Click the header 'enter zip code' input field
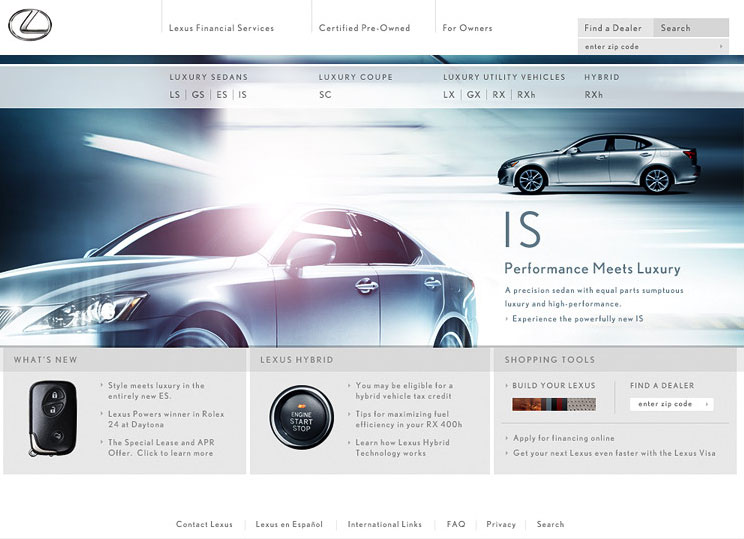This screenshot has height=539, width=744. (648, 47)
